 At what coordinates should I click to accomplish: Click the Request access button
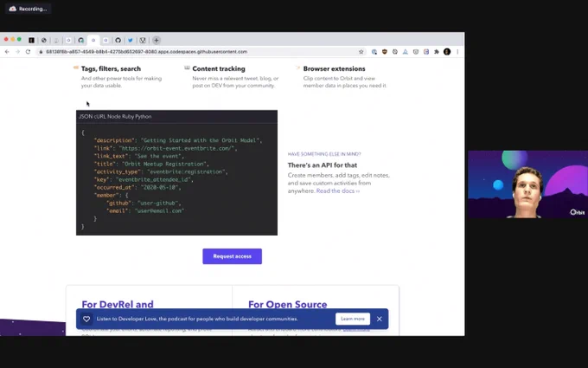click(232, 256)
